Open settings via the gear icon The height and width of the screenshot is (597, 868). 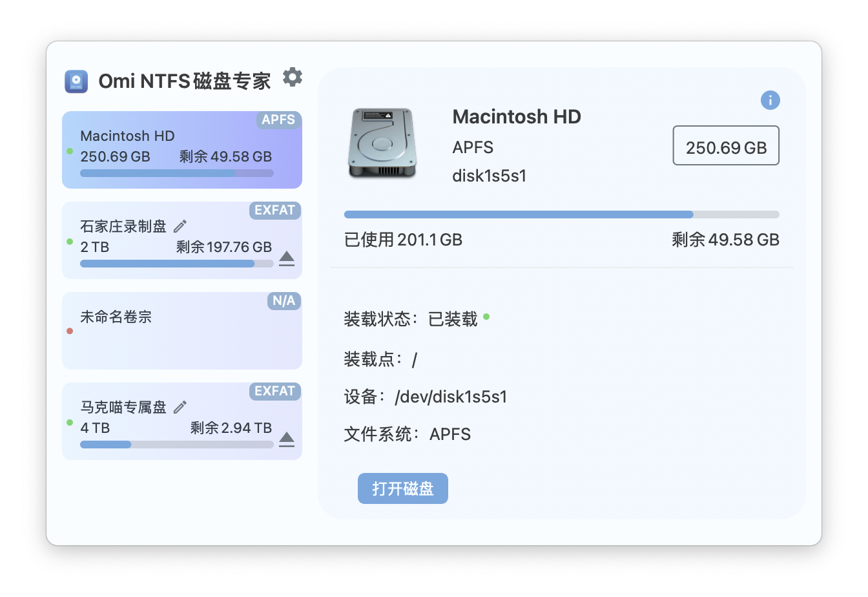coord(293,78)
